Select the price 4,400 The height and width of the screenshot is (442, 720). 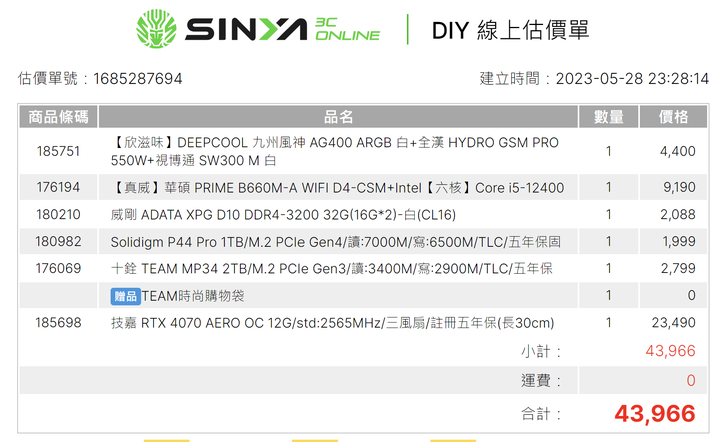point(678,151)
